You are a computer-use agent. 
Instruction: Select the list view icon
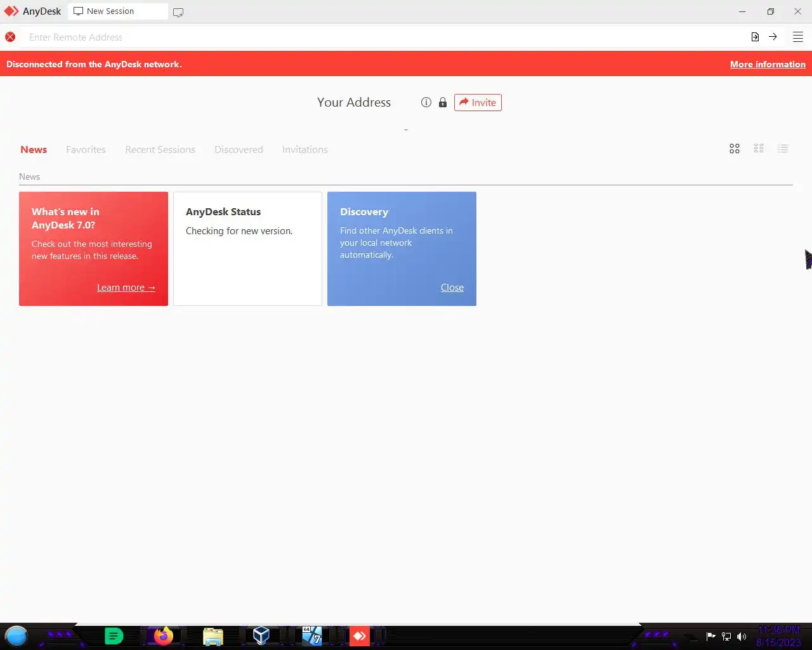pyautogui.click(x=783, y=149)
